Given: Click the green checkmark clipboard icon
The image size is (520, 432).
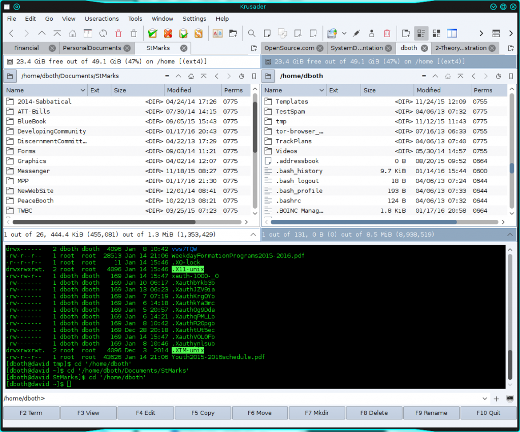Looking at the screenshot, I should [152, 33].
